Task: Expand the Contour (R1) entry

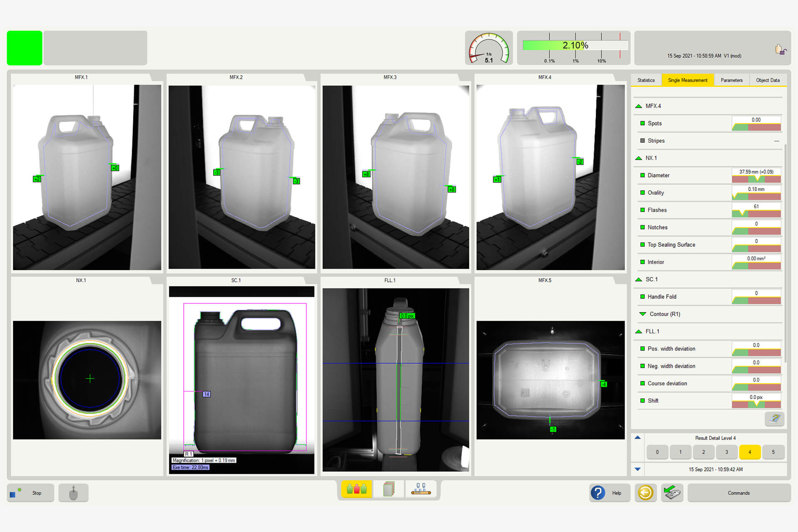Action: click(643, 314)
